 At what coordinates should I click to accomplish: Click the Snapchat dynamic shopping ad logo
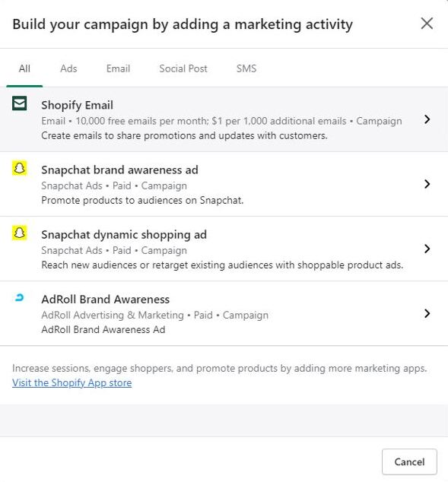coord(19,233)
